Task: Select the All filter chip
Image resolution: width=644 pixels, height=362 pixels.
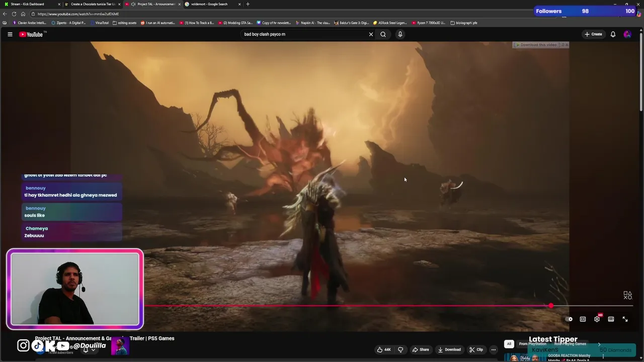Action: [x=509, y=344]
